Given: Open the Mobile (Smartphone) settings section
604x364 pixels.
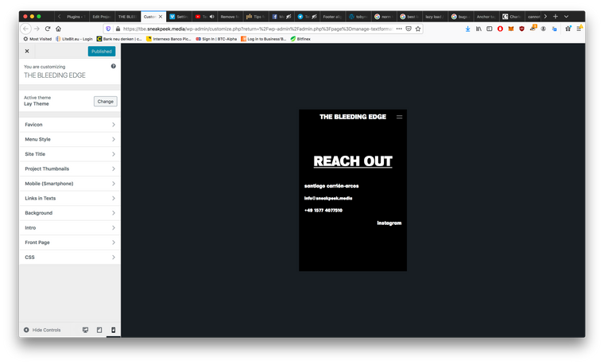Looking at the screenshot, I should (70, 184).
